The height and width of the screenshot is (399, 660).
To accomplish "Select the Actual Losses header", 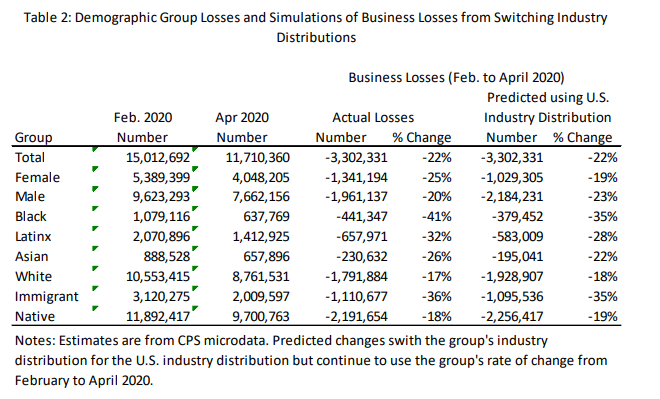I will (373, 117).
